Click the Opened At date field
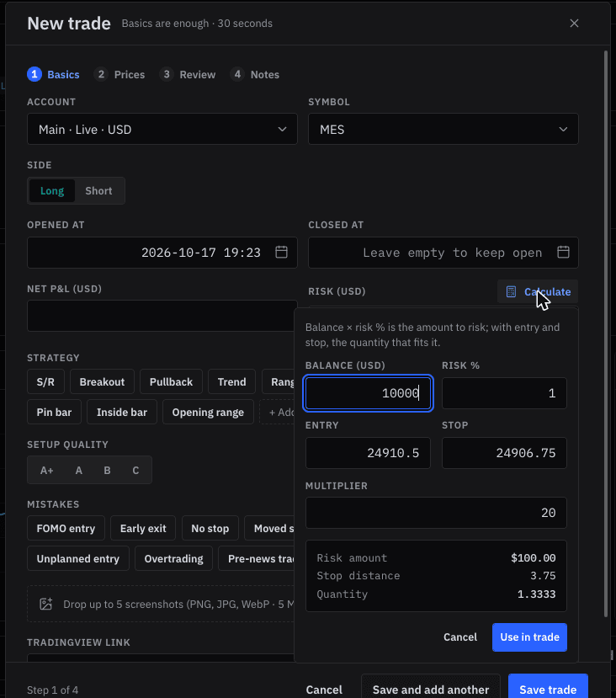 (x=162, y=253)
